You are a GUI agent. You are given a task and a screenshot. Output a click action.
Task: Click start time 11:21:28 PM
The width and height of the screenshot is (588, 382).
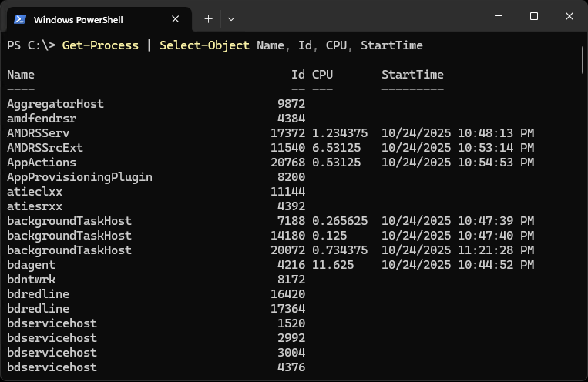click(496, 250)
